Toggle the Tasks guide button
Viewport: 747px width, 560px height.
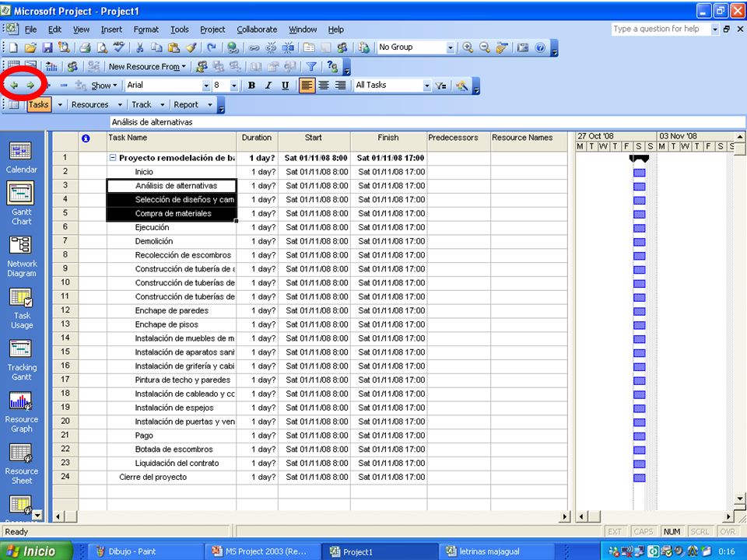pyautogui.click(x=39, y=105)
